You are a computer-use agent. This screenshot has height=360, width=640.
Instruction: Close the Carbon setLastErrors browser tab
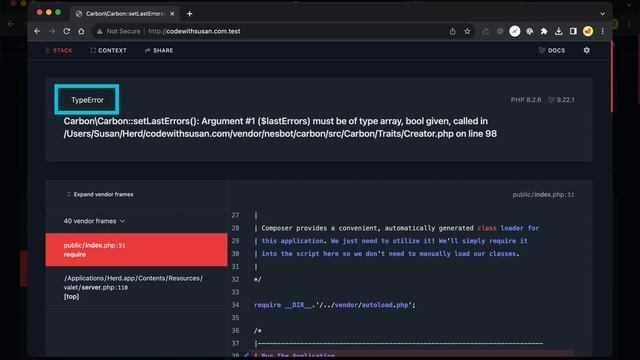pyautogui.click(x=172, y=13)
